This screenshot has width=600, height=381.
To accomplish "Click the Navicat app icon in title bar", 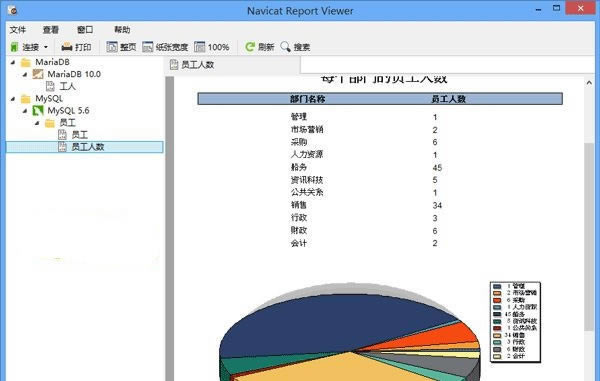I will [13, 10].
